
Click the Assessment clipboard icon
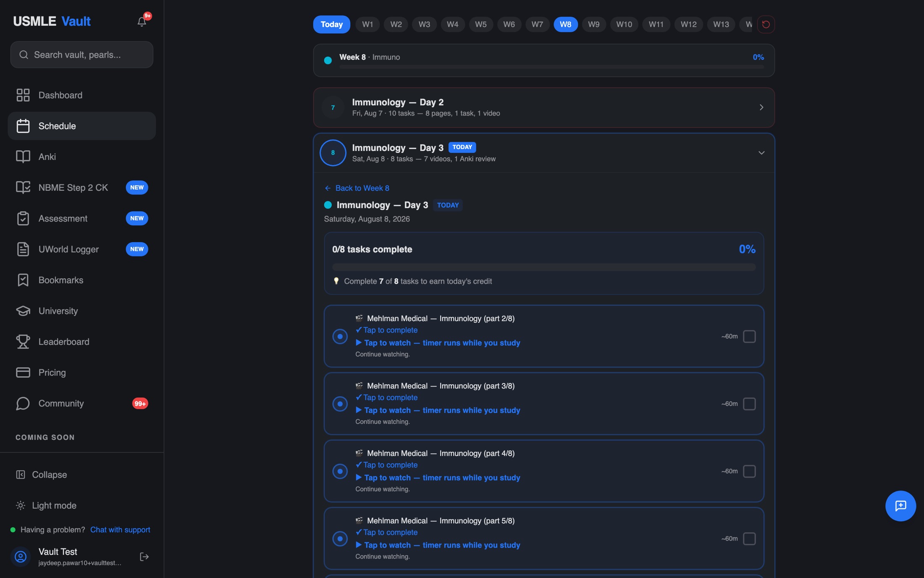click(x=23, y=218)
